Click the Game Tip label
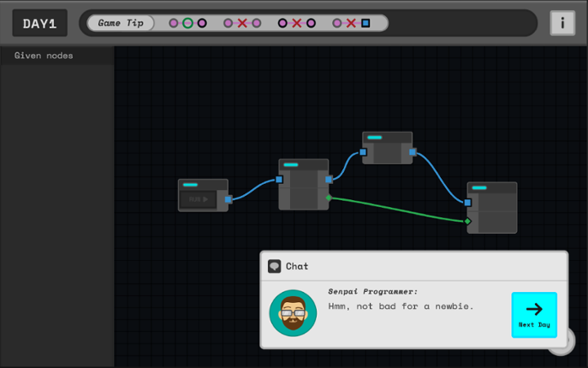This screenshot has height=368, width=588. click(121, 23)
